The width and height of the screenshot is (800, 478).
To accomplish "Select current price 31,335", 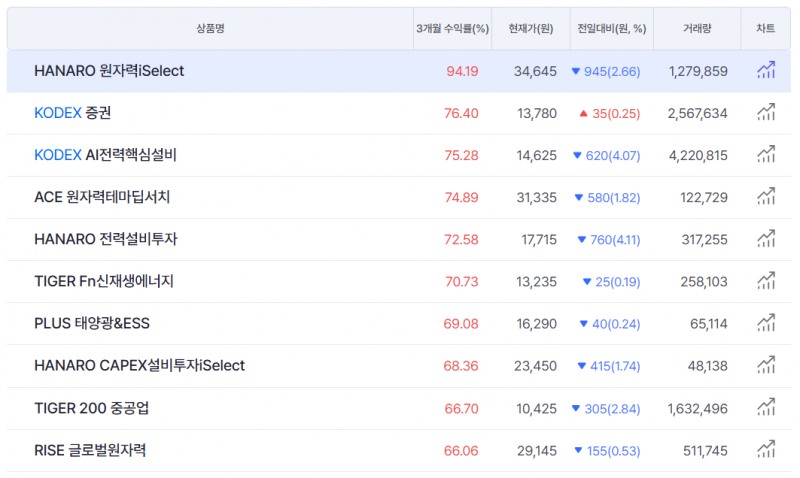I will pos(536,197).
